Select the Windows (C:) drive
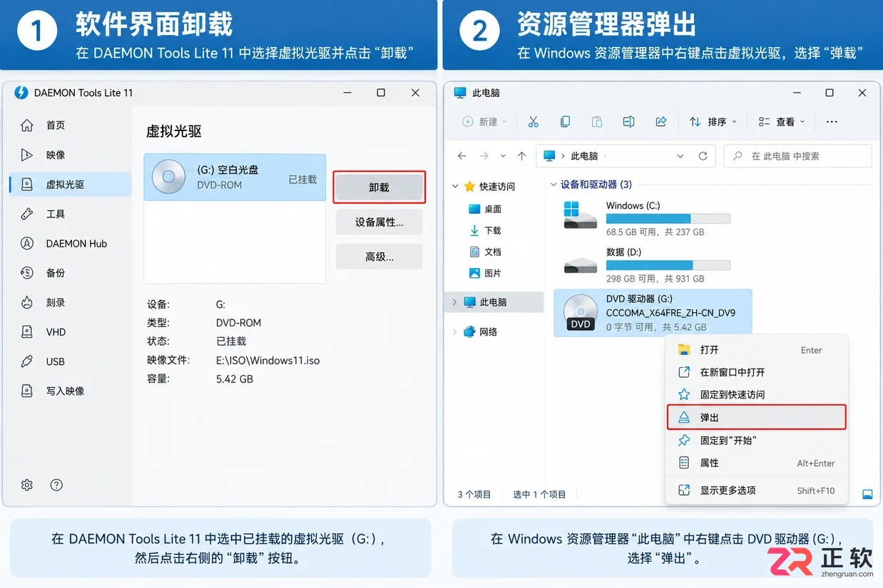The width and height of the screenshot is (883, 588). point(647,219)
